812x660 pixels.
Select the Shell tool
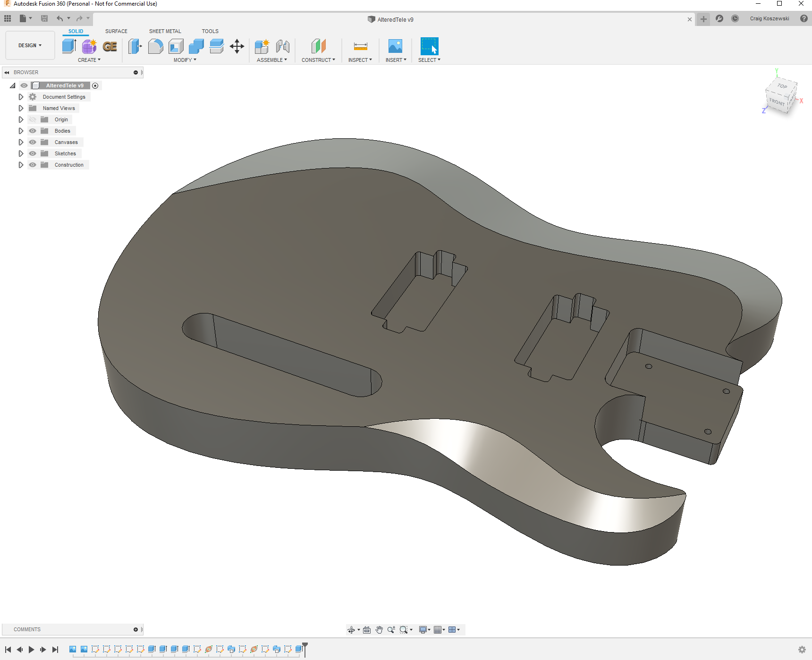tap(176, 46)
